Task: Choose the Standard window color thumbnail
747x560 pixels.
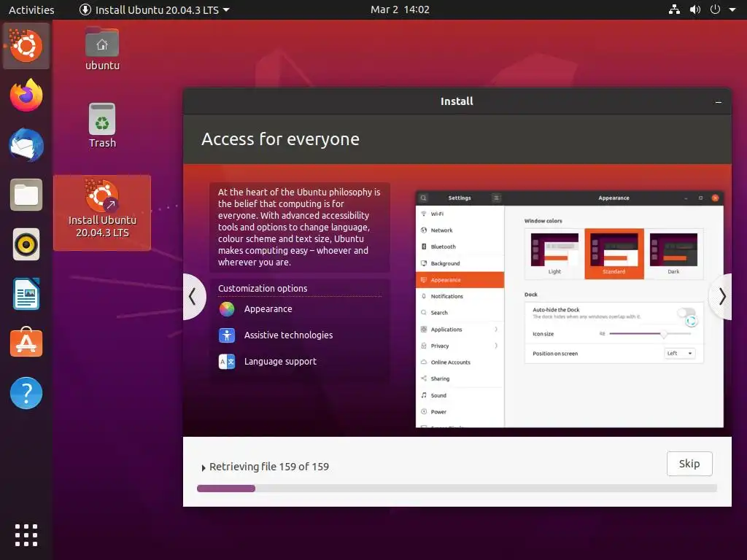Action: click(614, 254)
